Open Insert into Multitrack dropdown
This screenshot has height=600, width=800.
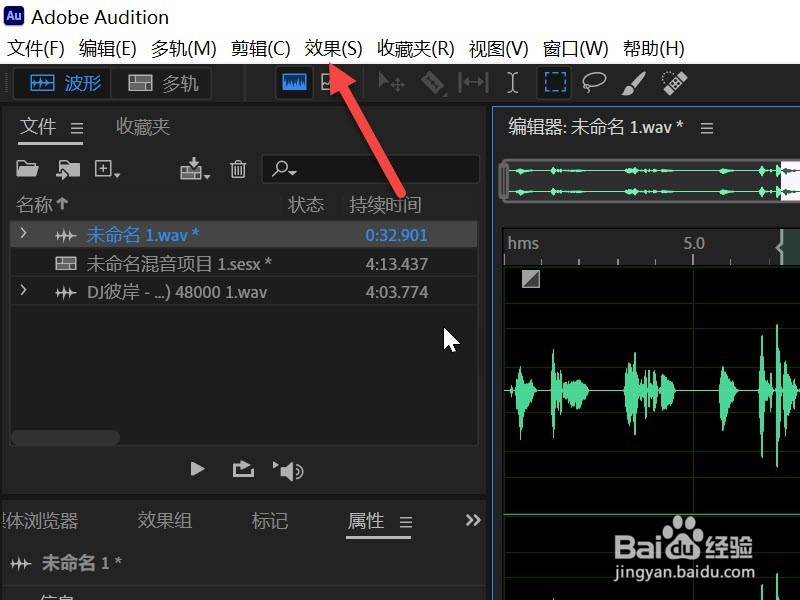[195, 169]
